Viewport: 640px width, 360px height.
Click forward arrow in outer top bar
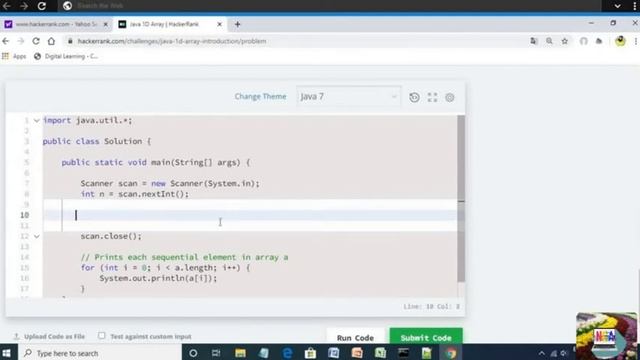[24, 6]
